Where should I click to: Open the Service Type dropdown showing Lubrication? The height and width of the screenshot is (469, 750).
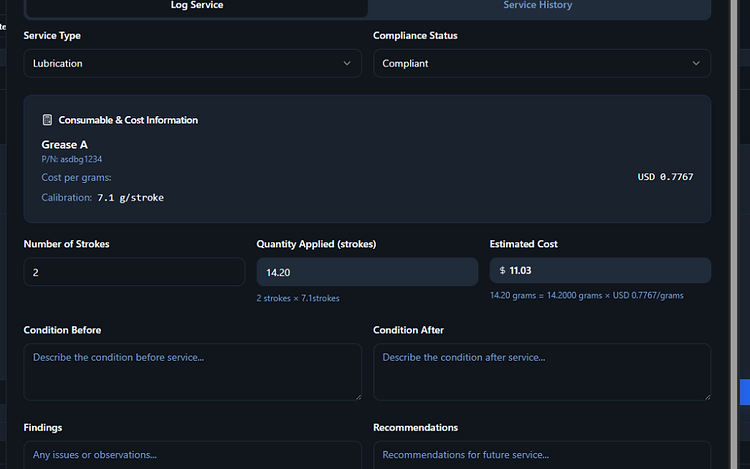(x=192, y=63)
